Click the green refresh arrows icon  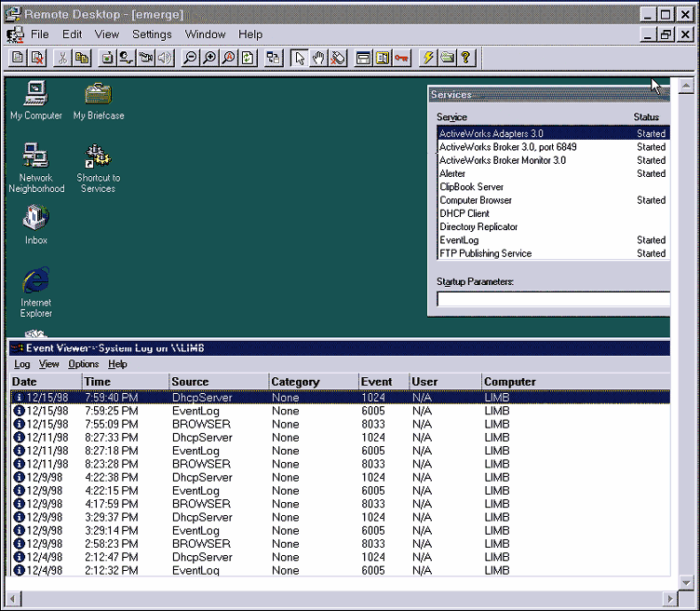(x=248, y=58)
